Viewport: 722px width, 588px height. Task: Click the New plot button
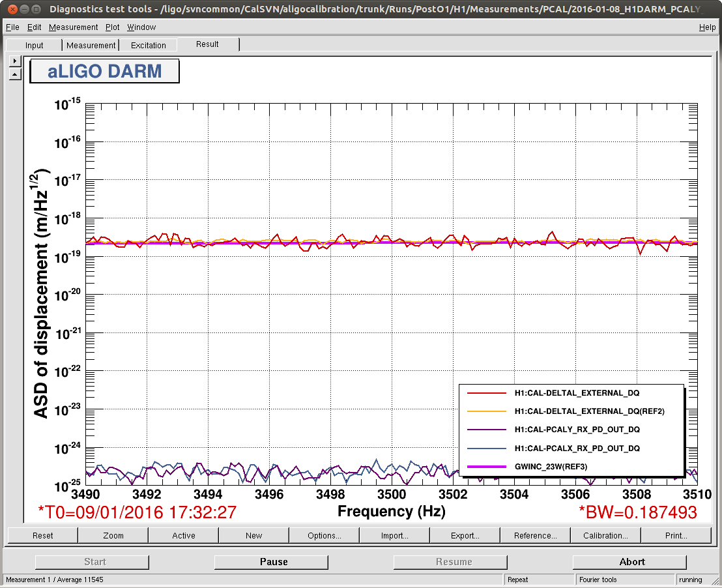(253, 535)
